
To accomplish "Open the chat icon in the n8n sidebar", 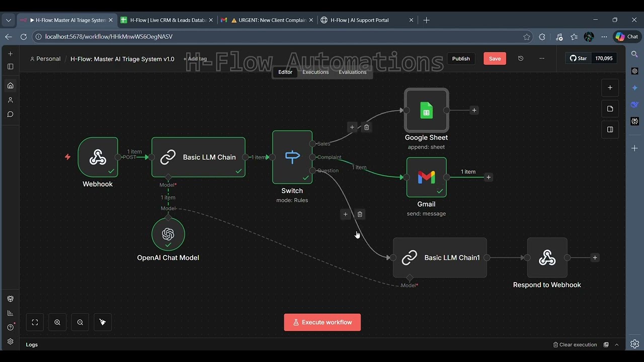I will pos(10,114).
